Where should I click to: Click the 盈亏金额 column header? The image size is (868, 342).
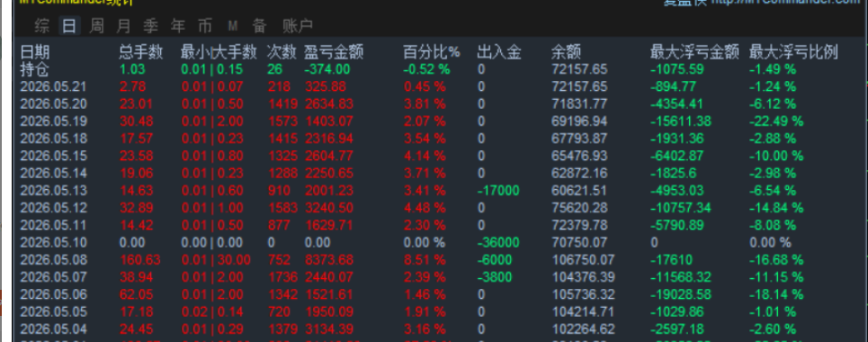coord(333,52)
